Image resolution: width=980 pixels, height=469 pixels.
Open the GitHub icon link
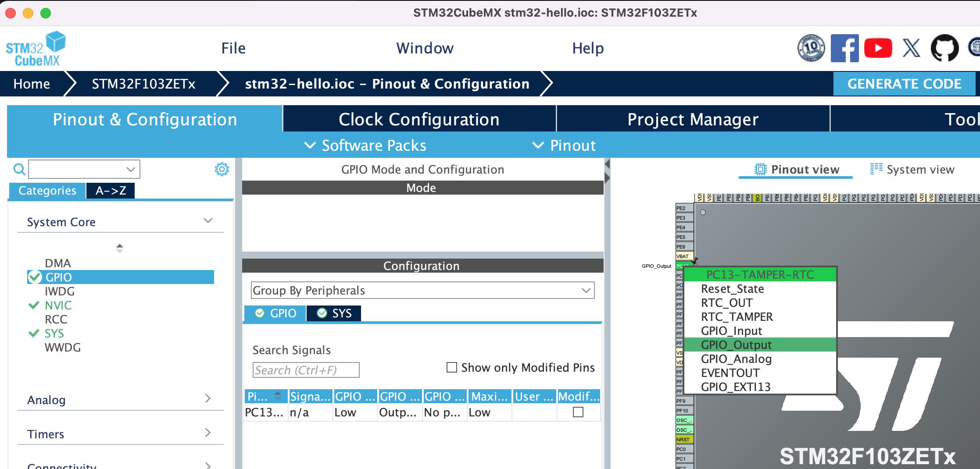(944, 48)
